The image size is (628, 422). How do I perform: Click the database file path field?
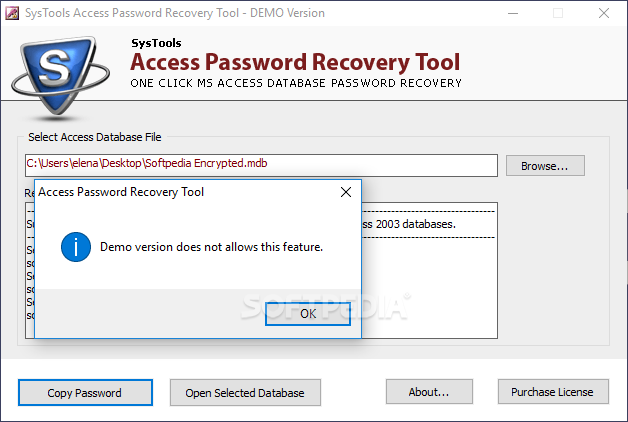261,165
